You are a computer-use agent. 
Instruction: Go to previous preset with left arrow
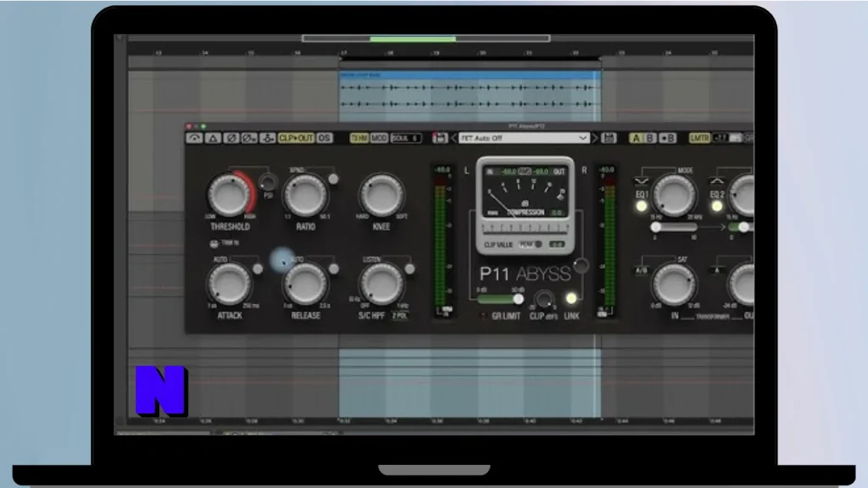pyautogui.click(x=453, y=138)
